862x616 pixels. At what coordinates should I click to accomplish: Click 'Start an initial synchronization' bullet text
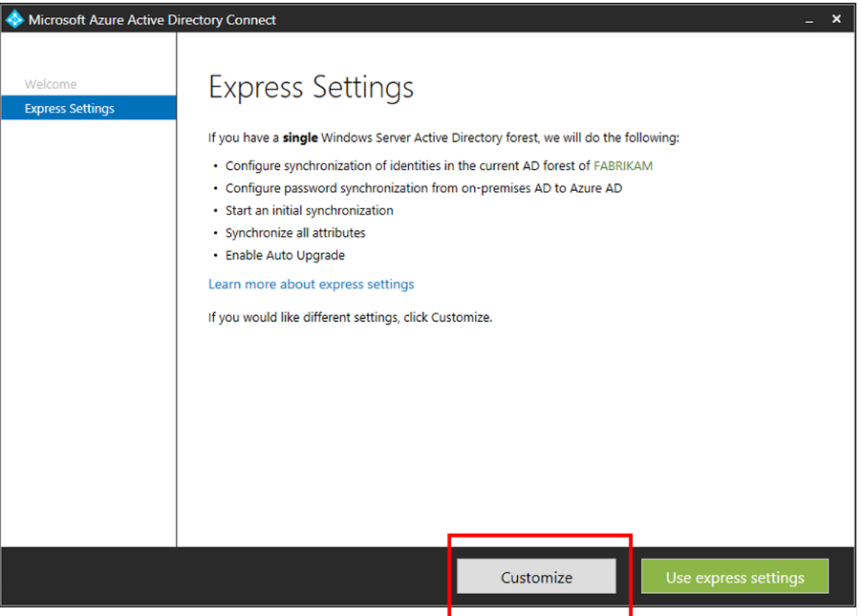(310, 210)
